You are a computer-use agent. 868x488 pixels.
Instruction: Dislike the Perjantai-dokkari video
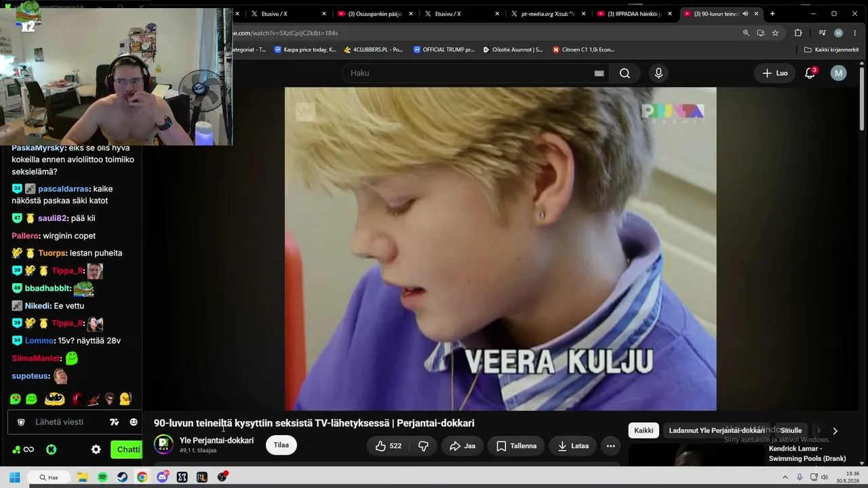pyautogui.click(x=423, y=446)
